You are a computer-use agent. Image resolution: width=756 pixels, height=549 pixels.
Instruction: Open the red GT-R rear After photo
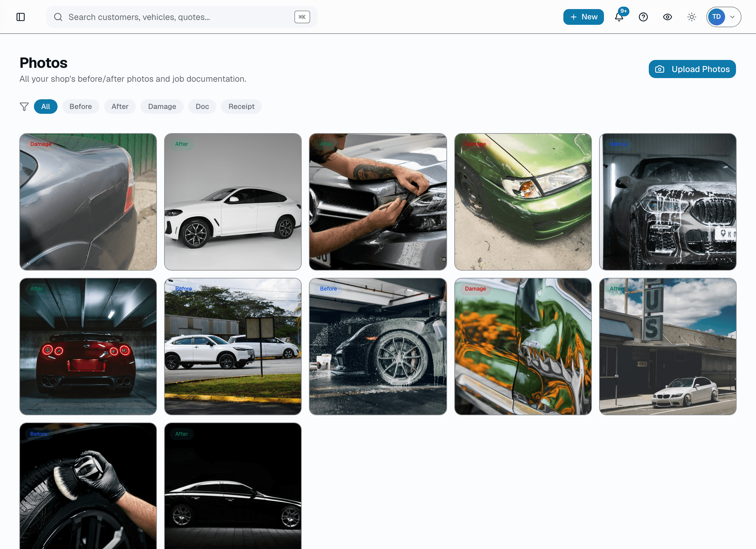click(x=88, y=347)
